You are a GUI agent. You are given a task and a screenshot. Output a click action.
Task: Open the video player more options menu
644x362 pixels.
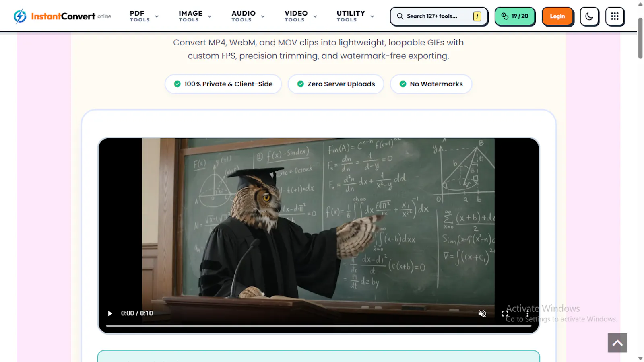(527, 313)
